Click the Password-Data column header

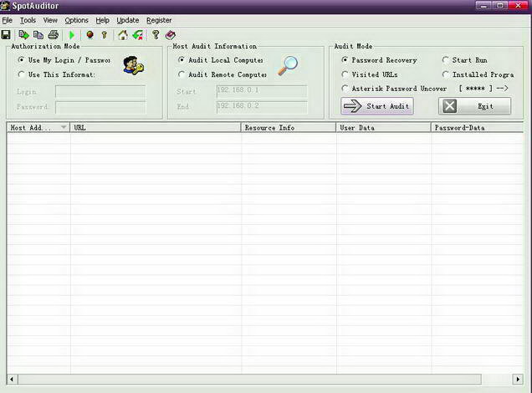click(x=477, y=127)
